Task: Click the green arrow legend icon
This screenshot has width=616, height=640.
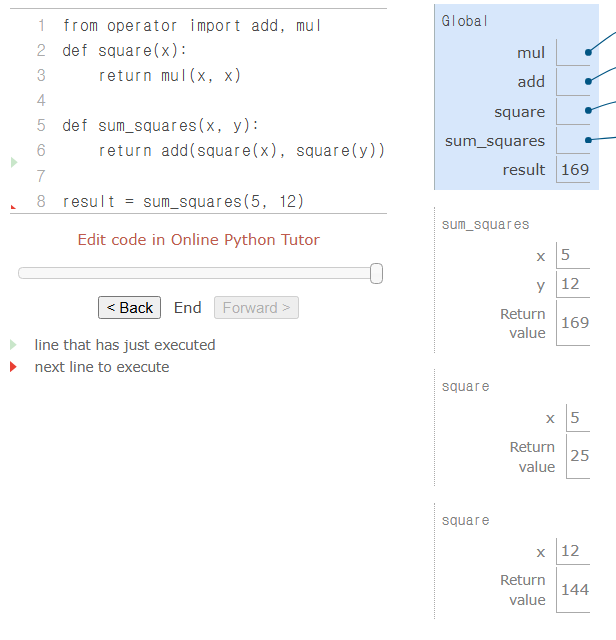Action: tap(13, 344)
